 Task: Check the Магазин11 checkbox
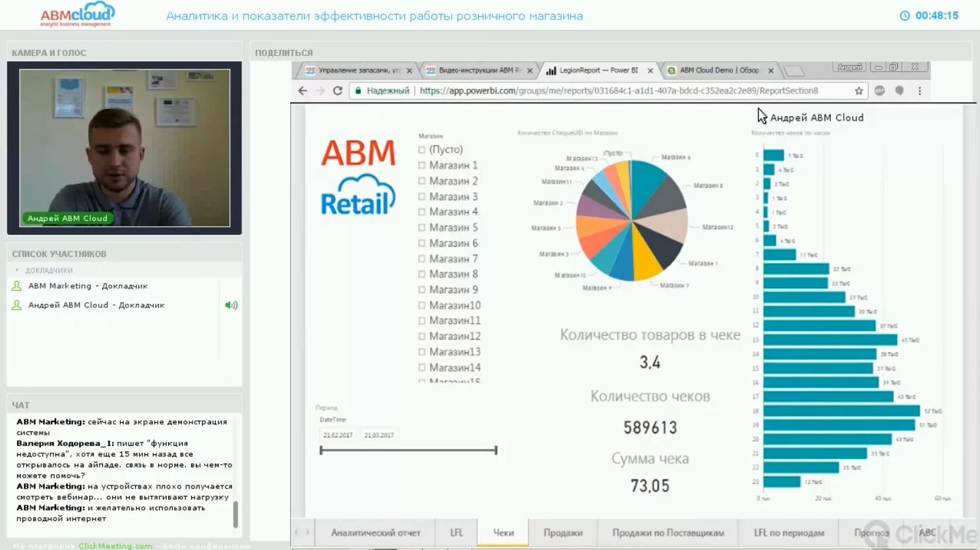pyautogui.click(x=422, y=321)
